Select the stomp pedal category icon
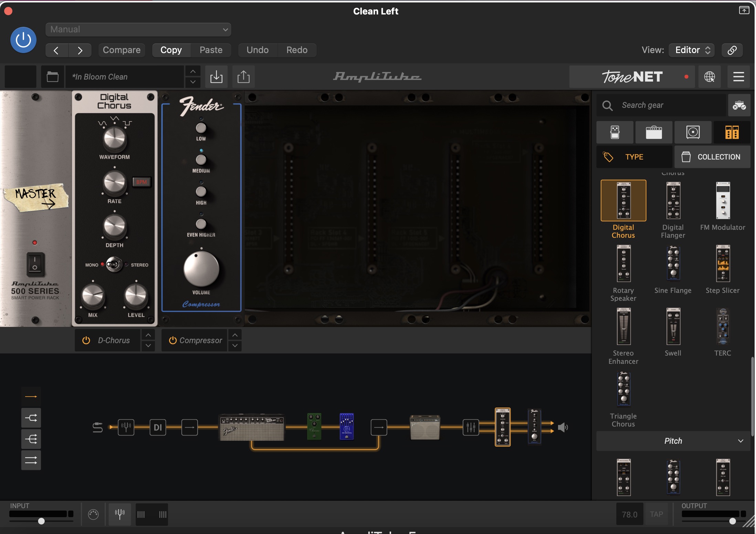The image size is (756, 534). click(615, 132)
